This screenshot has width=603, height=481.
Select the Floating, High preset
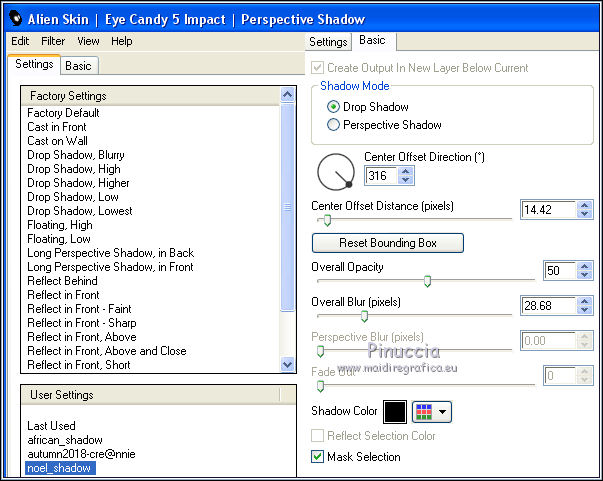pos(60,225)
